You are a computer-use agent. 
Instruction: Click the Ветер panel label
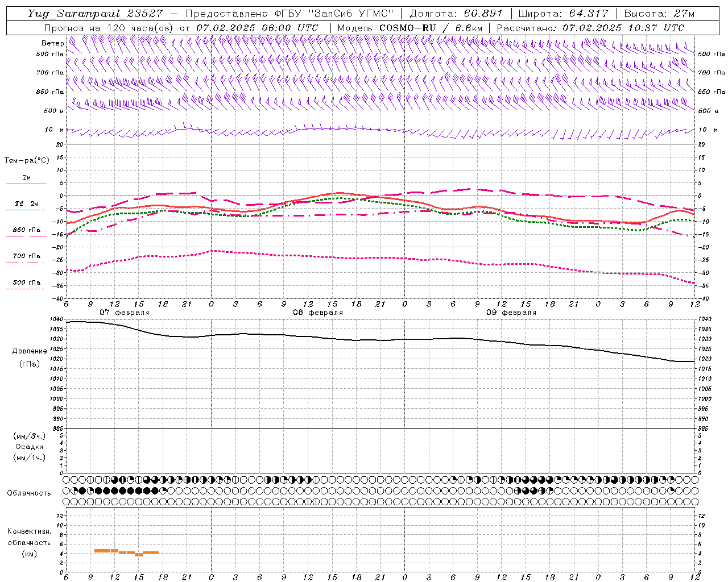[x=53, y=43]
